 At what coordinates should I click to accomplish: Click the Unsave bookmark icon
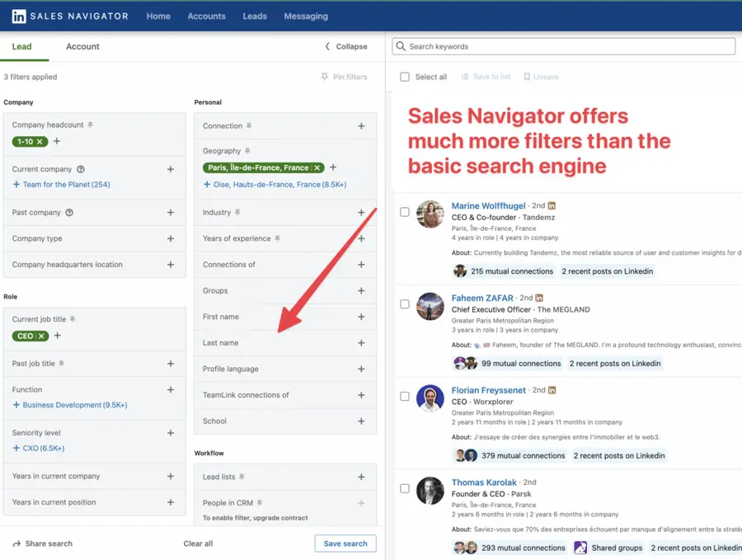click(x=525, y=77)
